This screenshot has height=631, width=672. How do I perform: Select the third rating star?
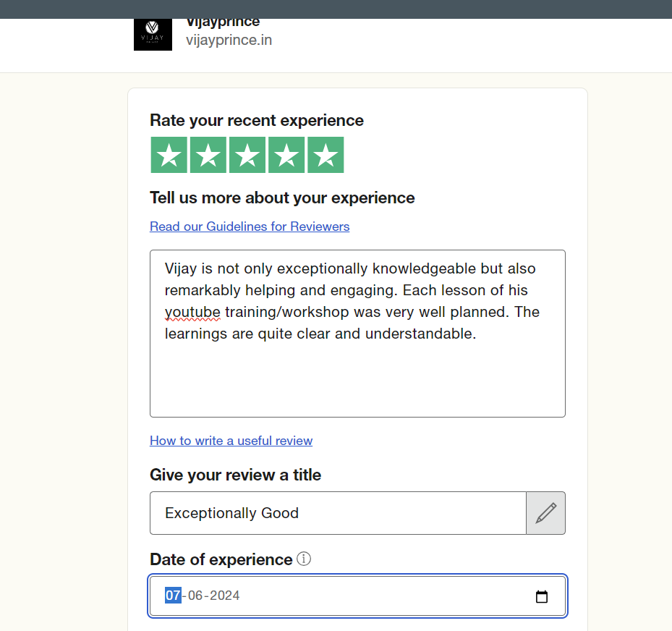(247, 155)
